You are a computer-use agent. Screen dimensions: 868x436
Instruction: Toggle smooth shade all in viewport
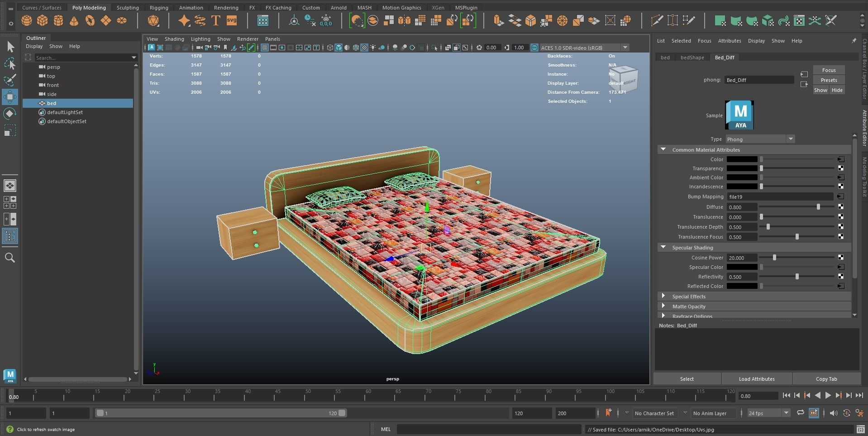point(339,48)
